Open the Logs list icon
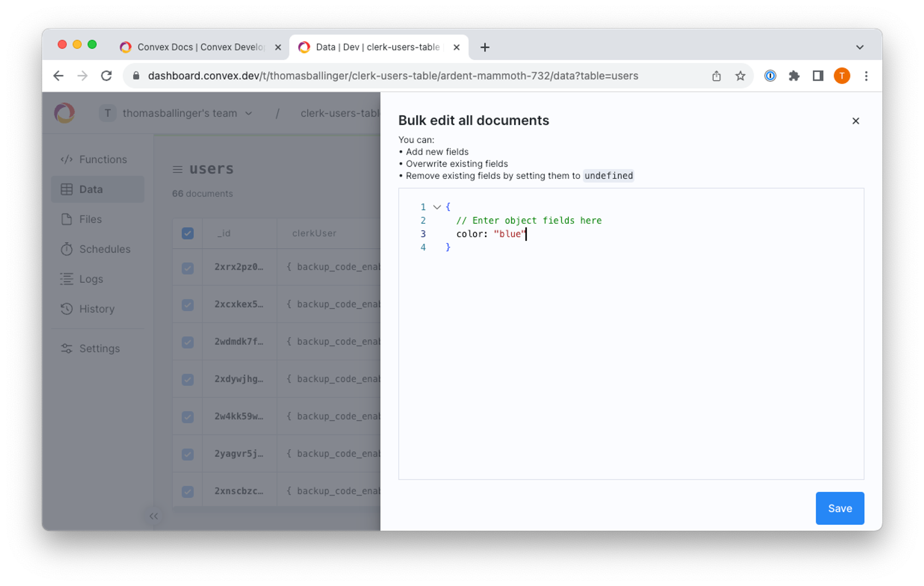The image size is (924, 586). (x=67, y=279)
